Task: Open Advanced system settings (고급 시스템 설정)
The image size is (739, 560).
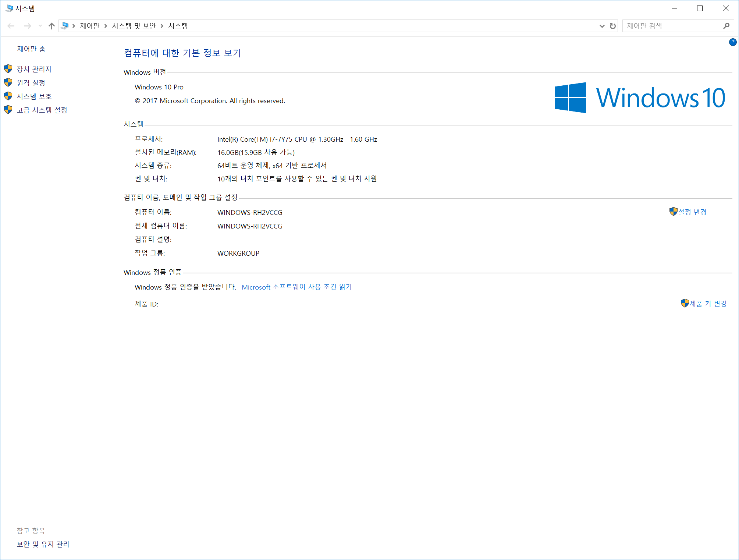Action: coord(42,110)
